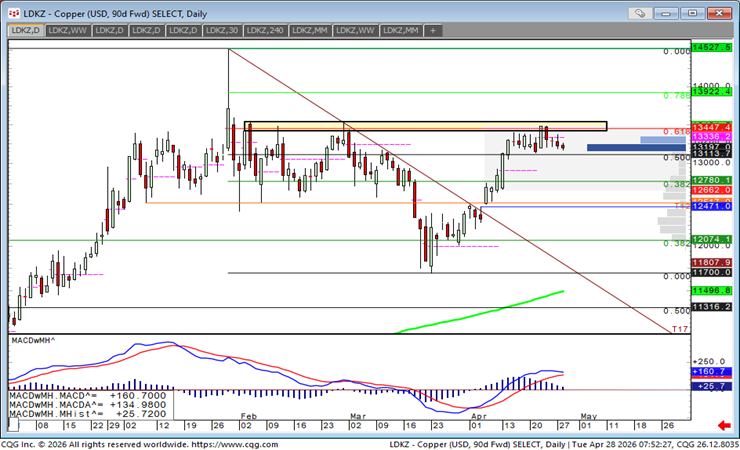The height and width of the screenshot is (450, 740).
Task: Click the pink 13336.2 price tag
Action: [711, 137]
